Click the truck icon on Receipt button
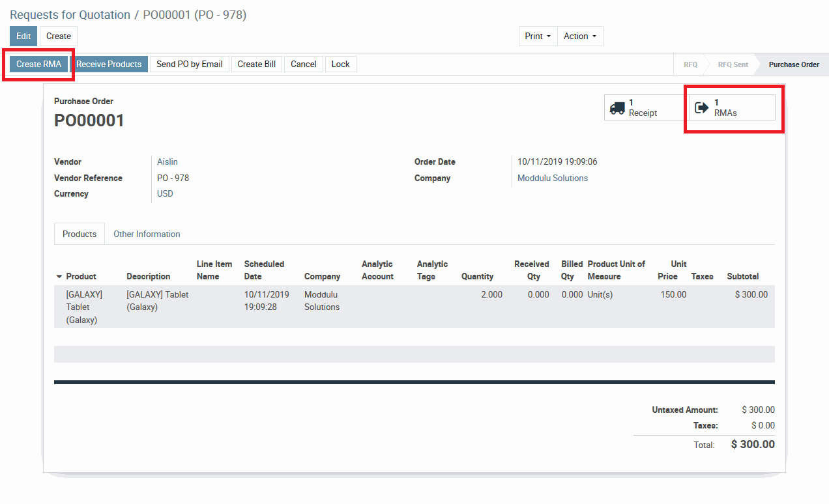The width and height of the screenshot is (829, 504). [617, 108]
